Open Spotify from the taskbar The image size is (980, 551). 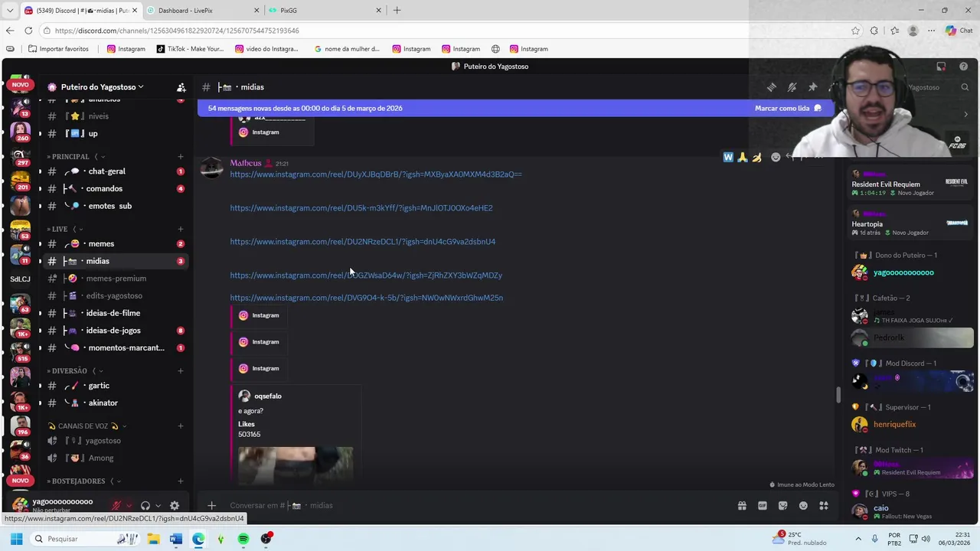coord(243,539)
